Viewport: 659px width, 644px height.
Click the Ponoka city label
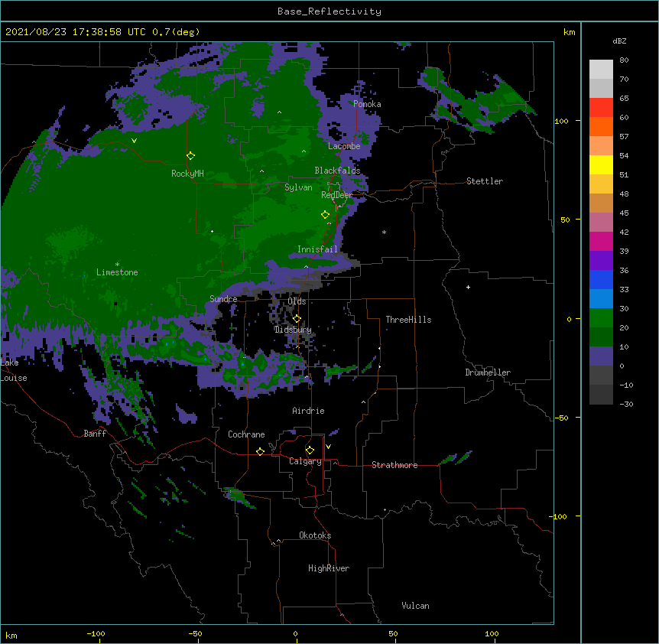pos(367,104)
